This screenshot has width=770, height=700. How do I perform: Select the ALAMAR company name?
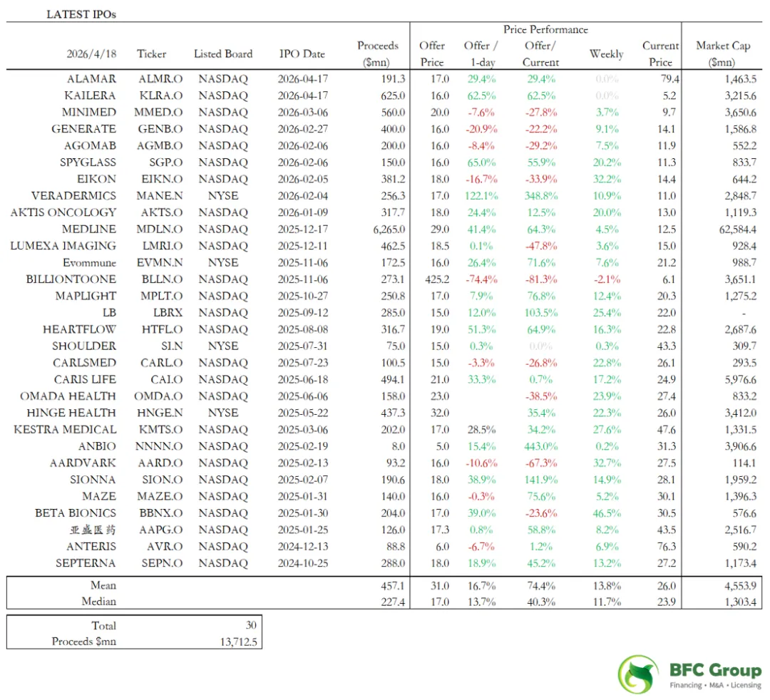pos(92,79)
